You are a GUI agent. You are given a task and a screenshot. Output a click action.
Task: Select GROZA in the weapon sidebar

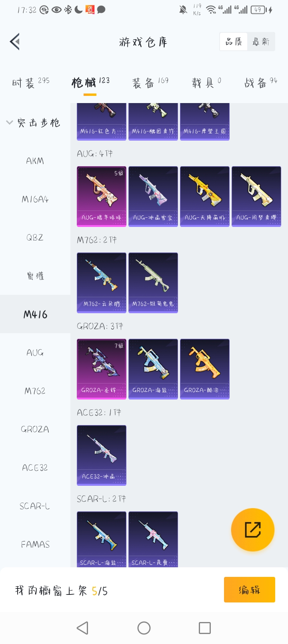[x=35, y=429]
